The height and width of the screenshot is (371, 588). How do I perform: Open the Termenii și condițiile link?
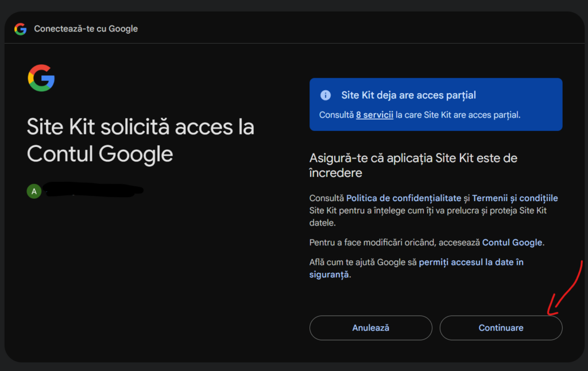pyautogui.click(x=515, y=198)
